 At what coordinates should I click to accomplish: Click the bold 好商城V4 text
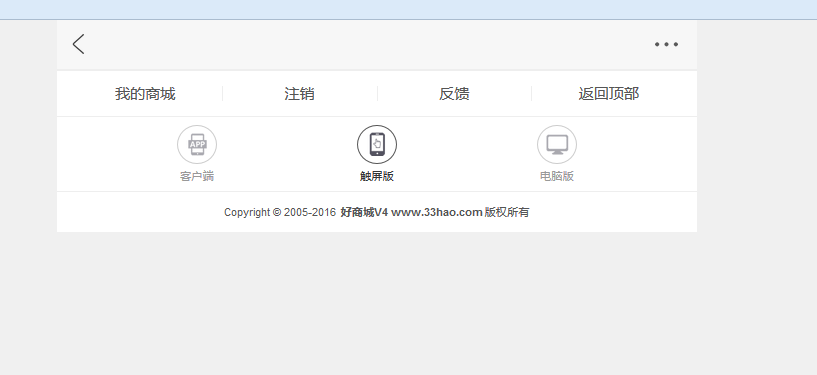[x=364, y=212]
